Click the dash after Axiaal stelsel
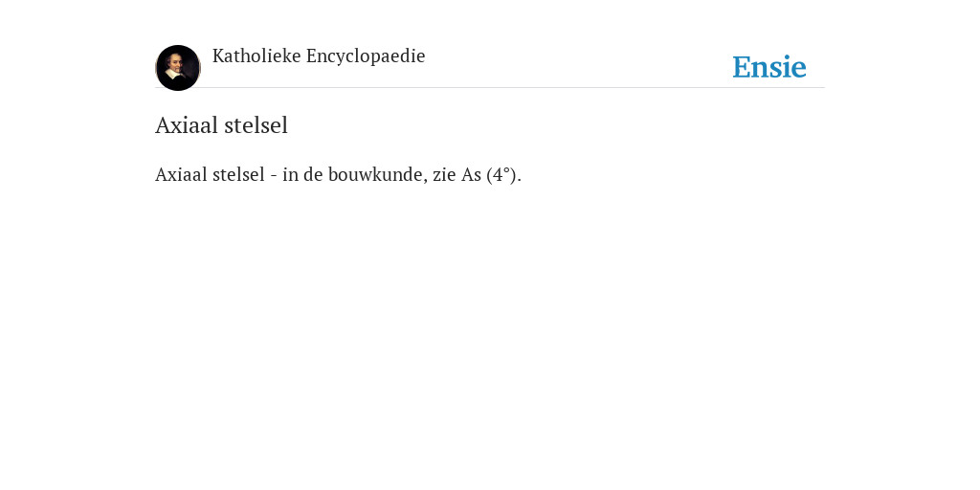The height and width of the screenshot is (490, 980). coord(274,176)
